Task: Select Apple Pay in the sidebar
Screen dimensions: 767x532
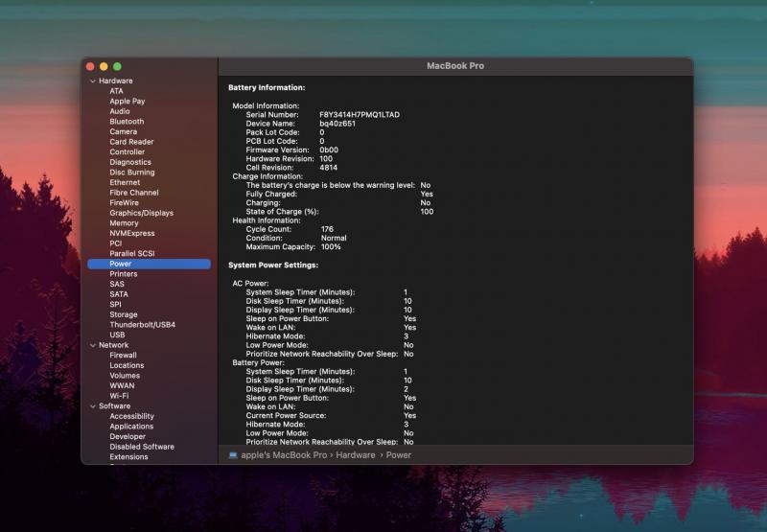Action: tap(128, 102)
